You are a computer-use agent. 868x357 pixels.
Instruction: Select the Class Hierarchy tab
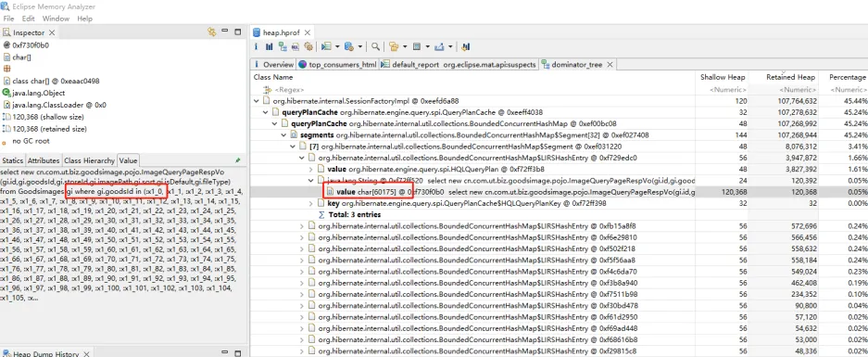coord(89,160)
